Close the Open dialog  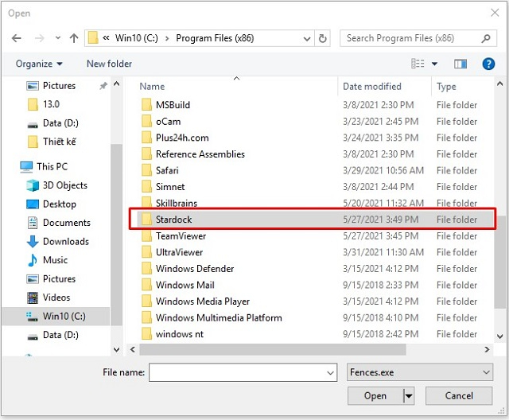point(495,13)
